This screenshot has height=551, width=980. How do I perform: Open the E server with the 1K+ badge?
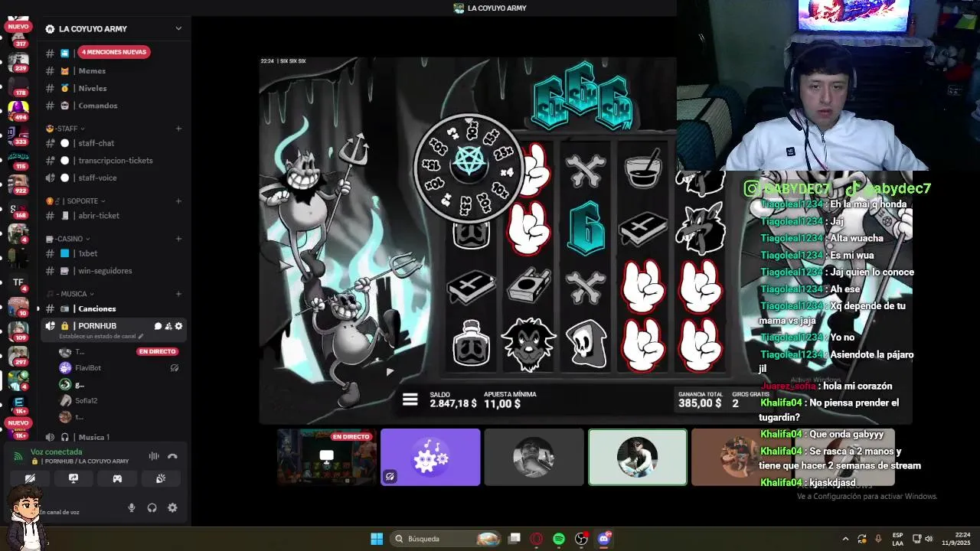[18, 403]
